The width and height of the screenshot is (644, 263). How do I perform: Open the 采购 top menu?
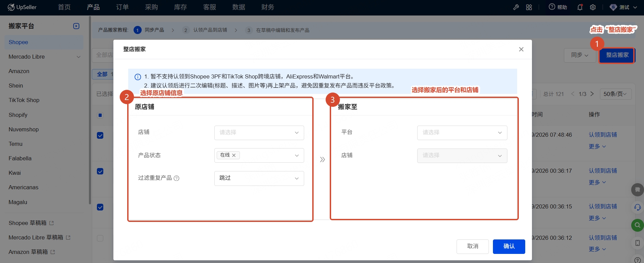pos(151,7)
